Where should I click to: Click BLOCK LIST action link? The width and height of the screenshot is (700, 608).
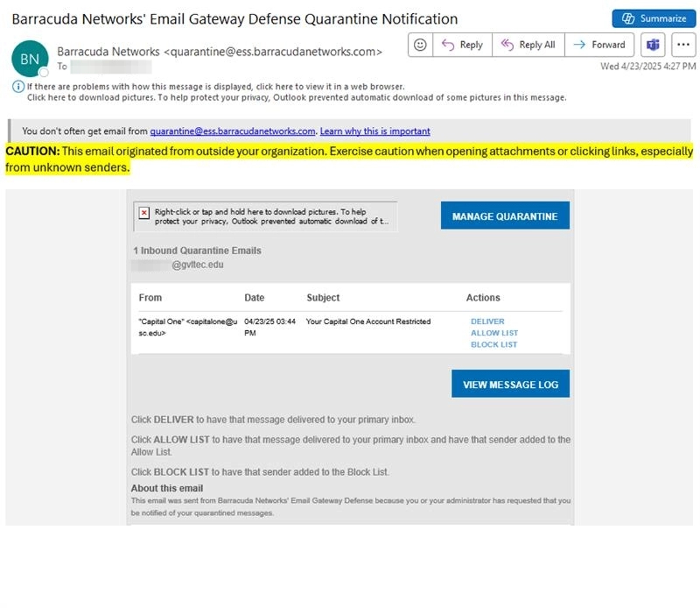pyautogui.click(x=494, y=345)
